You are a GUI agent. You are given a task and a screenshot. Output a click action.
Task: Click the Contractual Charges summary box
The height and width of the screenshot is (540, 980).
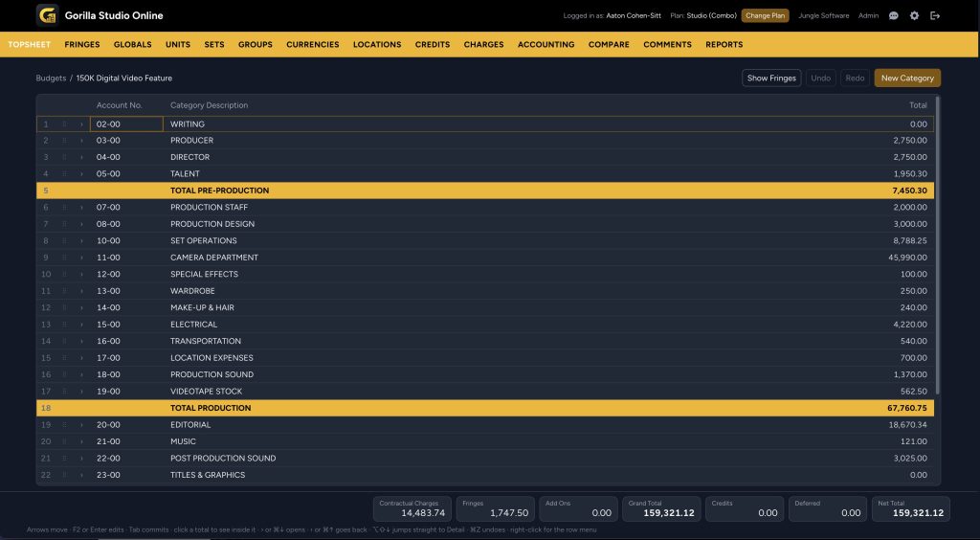click(x=412, y=508)
